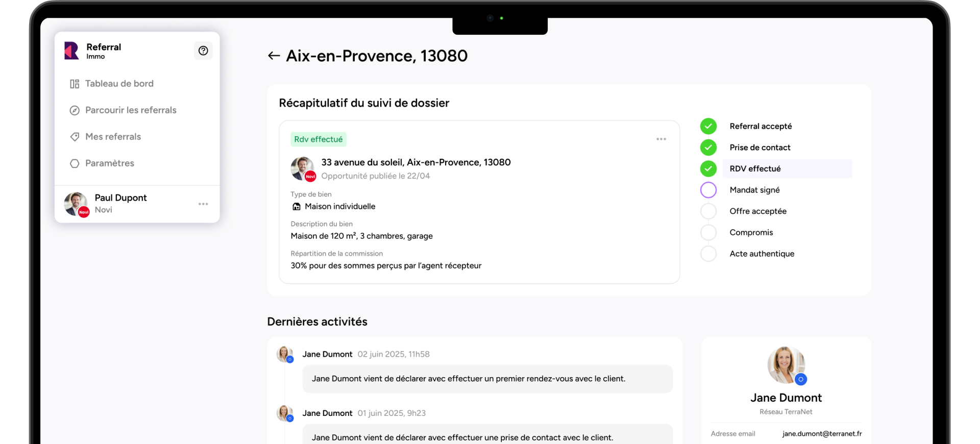
Task: Go back using the left arrow
Action: pyautogui.click(x=274, y=56)
